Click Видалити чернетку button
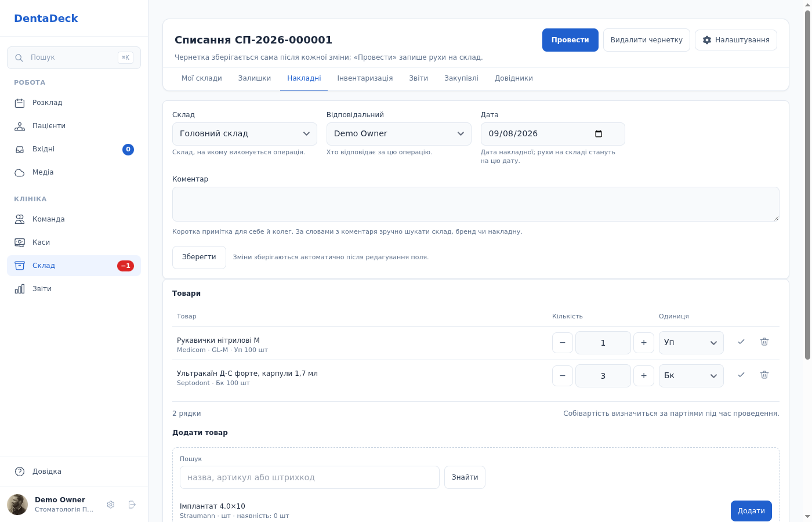This screenshot has height=522, width=812. point(647,40)
